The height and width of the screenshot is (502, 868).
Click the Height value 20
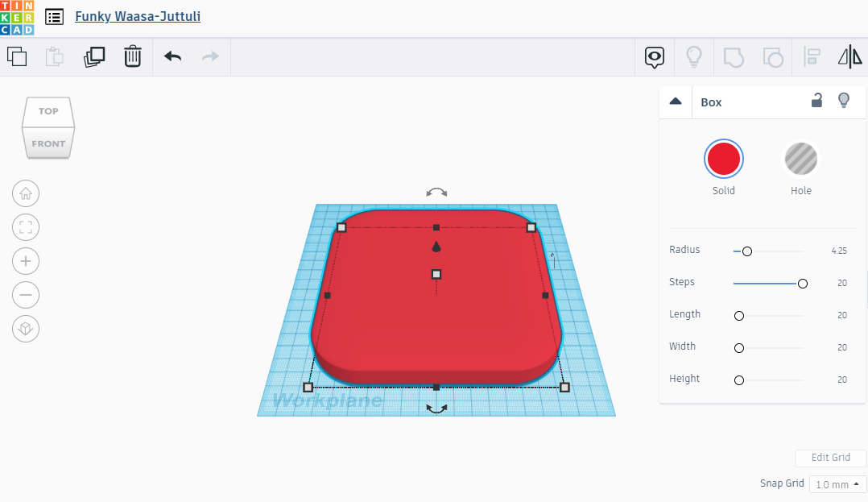842,380
